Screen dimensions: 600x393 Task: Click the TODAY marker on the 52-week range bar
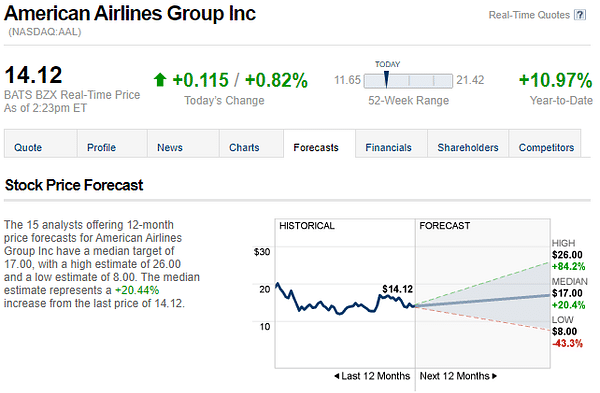386,79
